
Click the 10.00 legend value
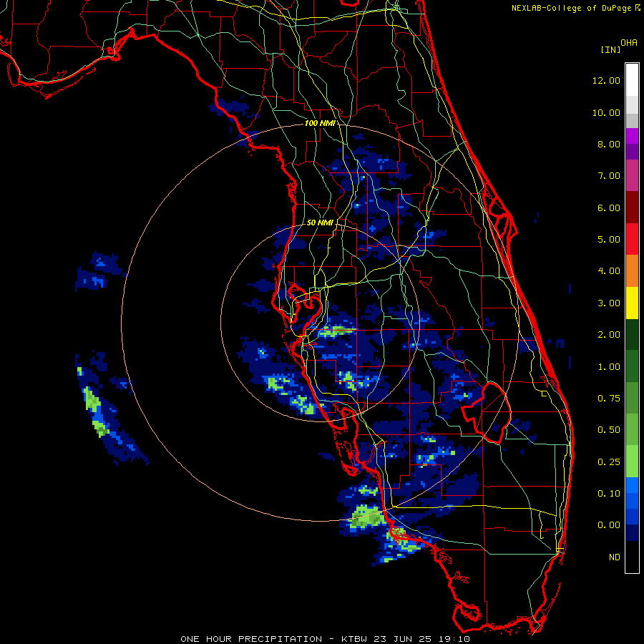[x=606, y=112]
